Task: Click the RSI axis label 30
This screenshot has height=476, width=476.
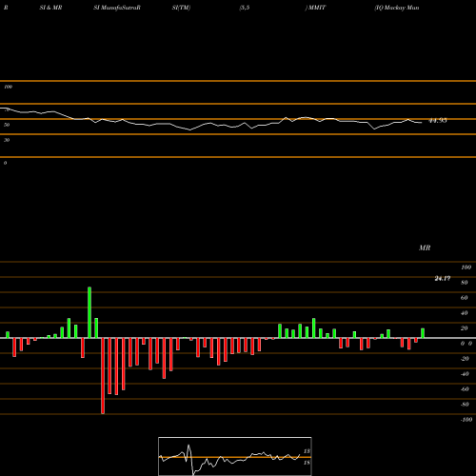Action: (7, 140)
